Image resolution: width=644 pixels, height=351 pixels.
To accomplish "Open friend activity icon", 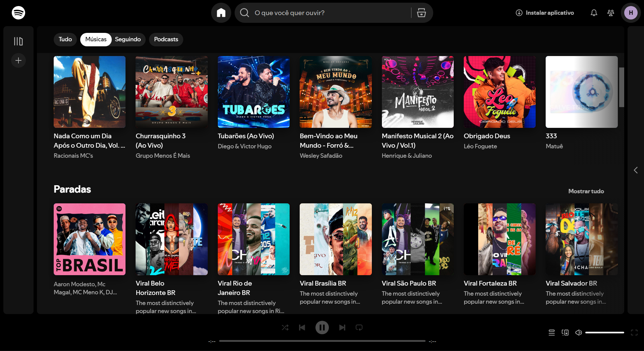I will tap(611, 13).
